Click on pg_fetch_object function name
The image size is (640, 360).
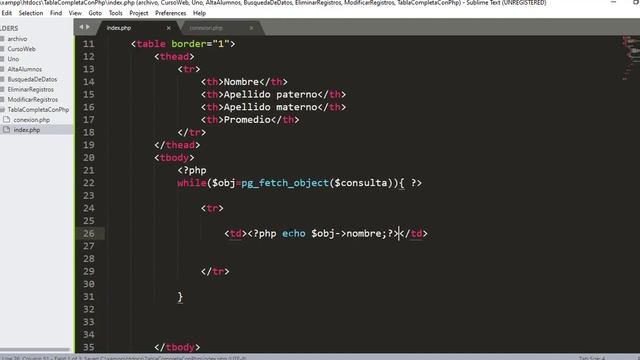(285, 183)
